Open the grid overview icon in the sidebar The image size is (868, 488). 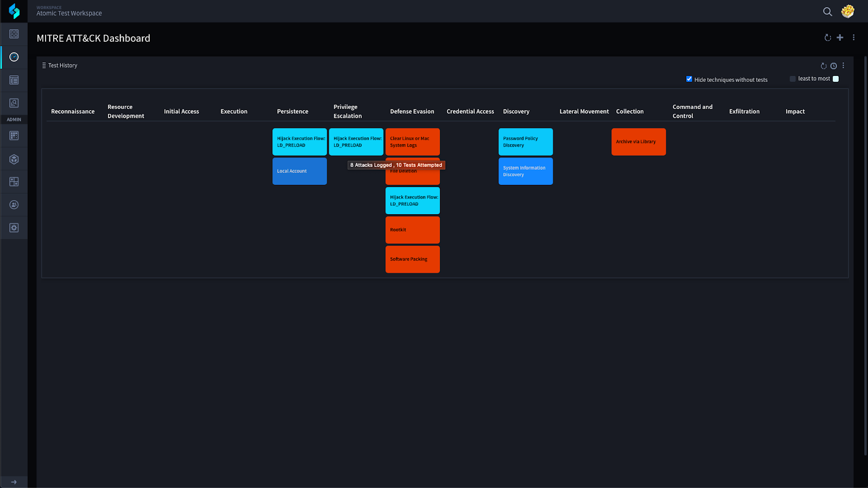pyautogui.click(x=14, y=34)
